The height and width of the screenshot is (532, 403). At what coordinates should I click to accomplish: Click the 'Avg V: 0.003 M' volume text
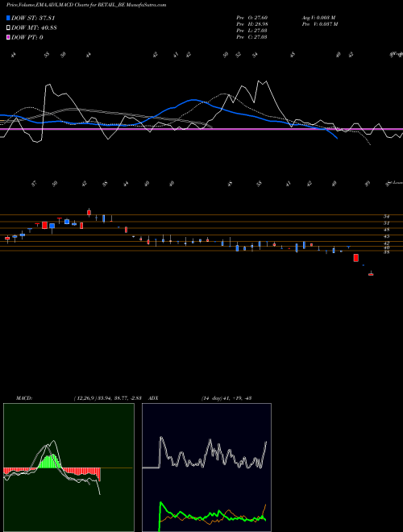[319, 18]
